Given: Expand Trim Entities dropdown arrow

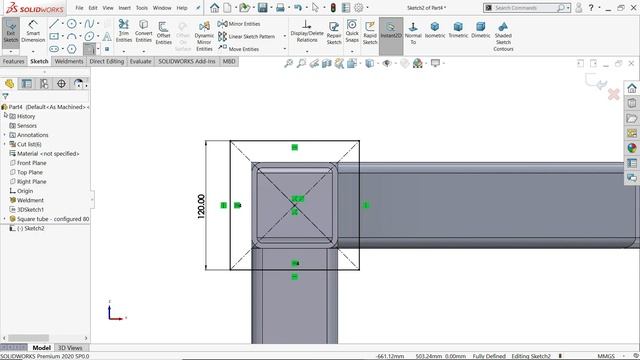Looking at the screenshot, I should coord(124,51).
